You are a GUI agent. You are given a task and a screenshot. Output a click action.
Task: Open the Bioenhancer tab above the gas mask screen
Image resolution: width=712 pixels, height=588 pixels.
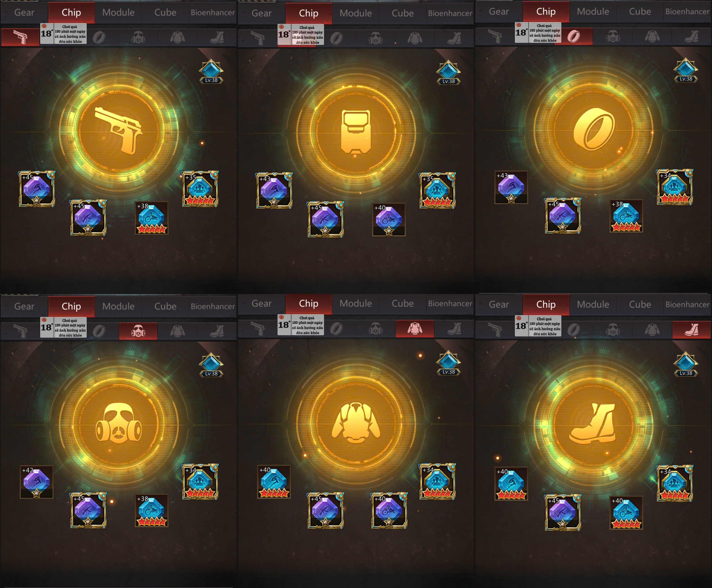click(213, 306)
